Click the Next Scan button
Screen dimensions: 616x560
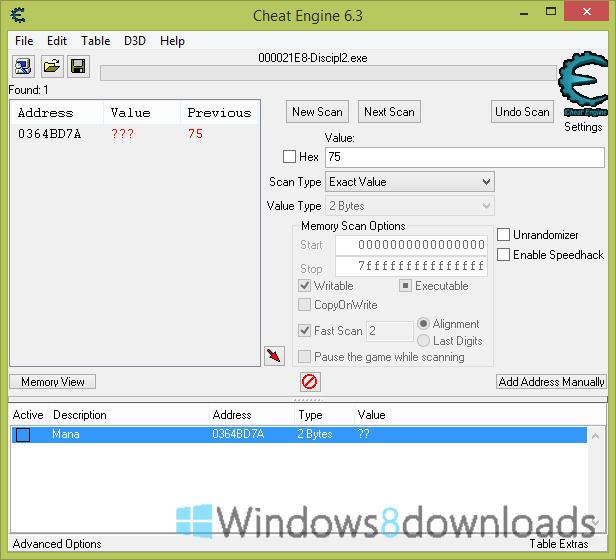click(x=389, y=112)
